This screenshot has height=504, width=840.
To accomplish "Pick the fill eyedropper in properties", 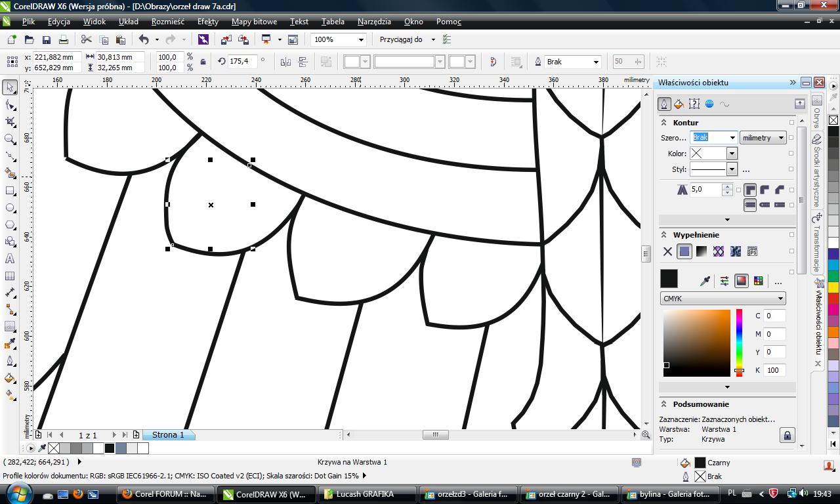I will click(x=705, y=281).
